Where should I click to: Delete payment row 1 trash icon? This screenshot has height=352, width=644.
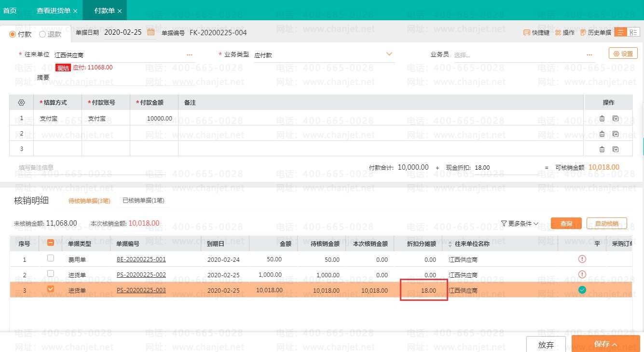[x=602, y=118]
